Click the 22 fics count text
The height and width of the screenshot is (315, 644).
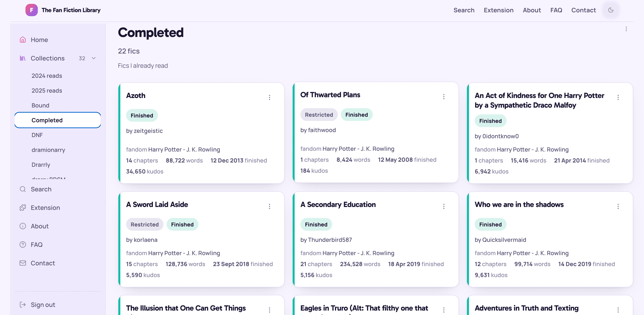[128, 51]
